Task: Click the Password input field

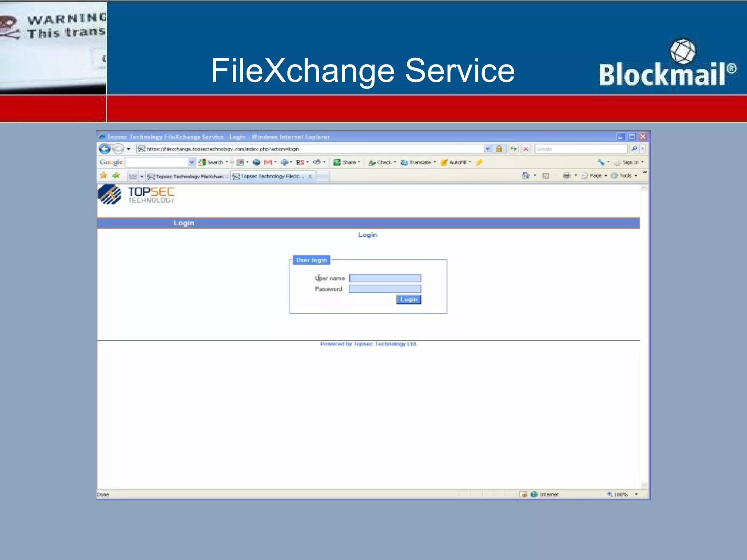Action: point(385,289)
